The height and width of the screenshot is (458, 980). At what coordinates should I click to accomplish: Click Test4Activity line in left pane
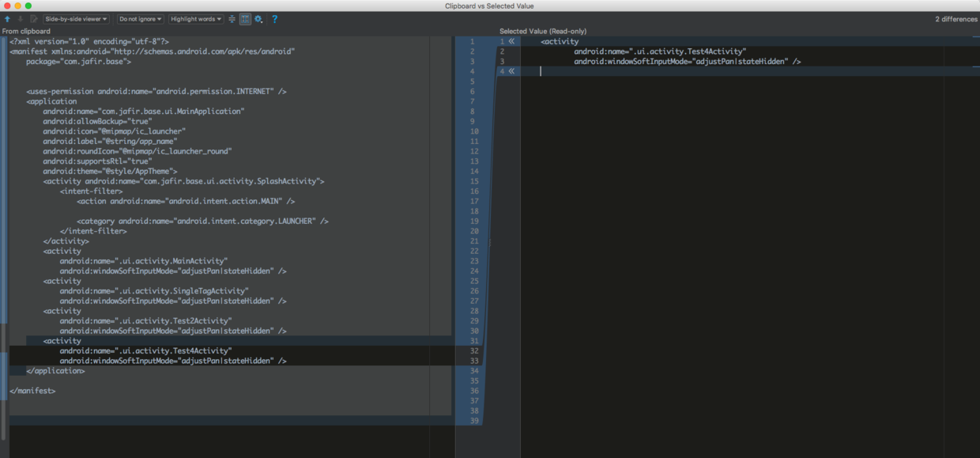point(146,350)
